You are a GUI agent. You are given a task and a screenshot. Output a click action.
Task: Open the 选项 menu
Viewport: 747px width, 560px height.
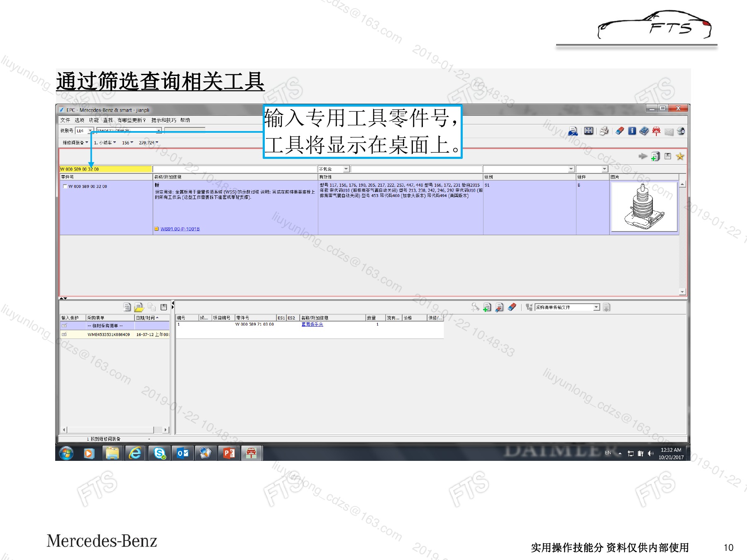coord(79,120)
